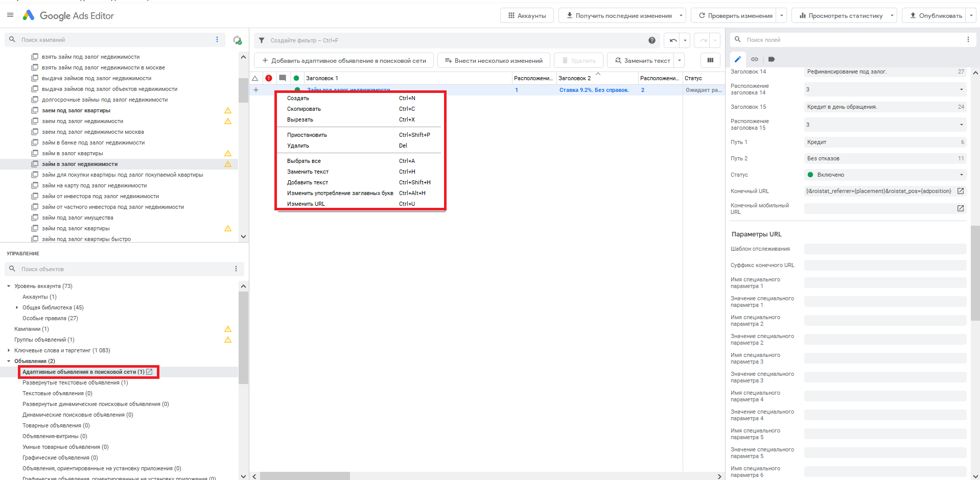Click the sync status icon beside campaign search
The image size is (980, 480).
point(237,40)
